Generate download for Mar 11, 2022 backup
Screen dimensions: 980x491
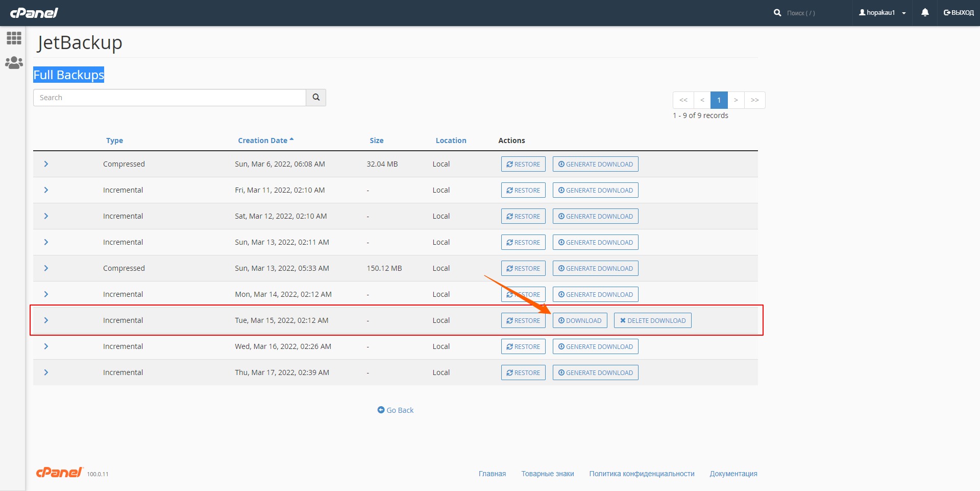point(595,190)
